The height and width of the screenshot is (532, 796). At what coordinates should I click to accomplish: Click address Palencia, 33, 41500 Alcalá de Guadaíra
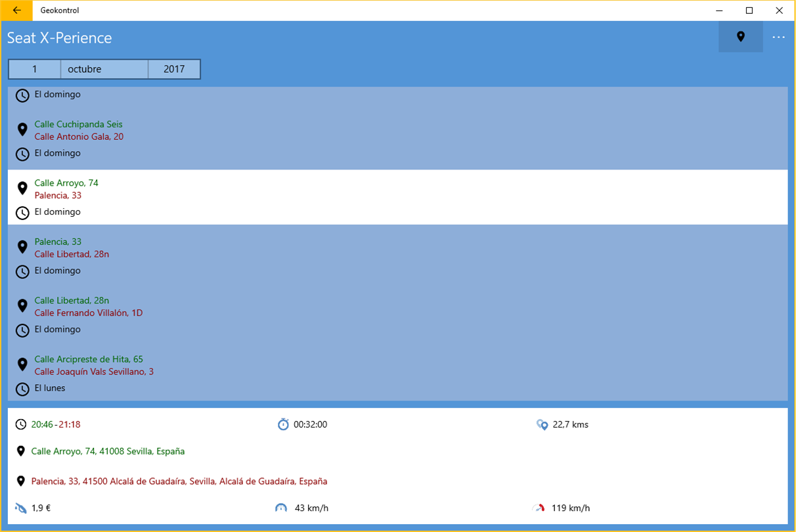click(179, 481)
